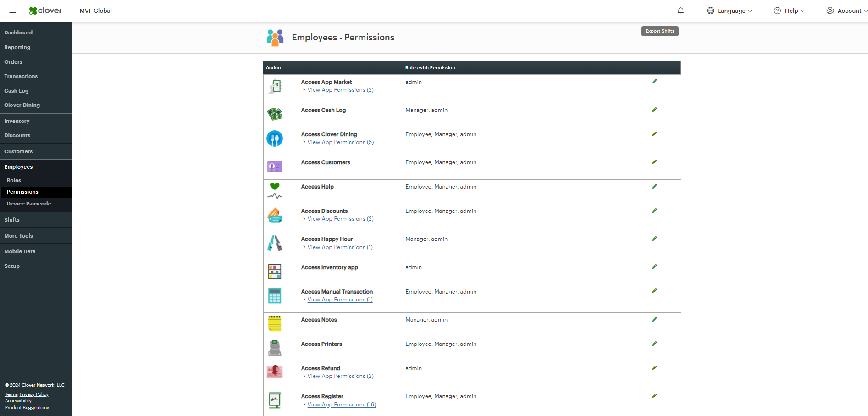Click the Access App Market icon
868x416 pixels.
(275, 86)
